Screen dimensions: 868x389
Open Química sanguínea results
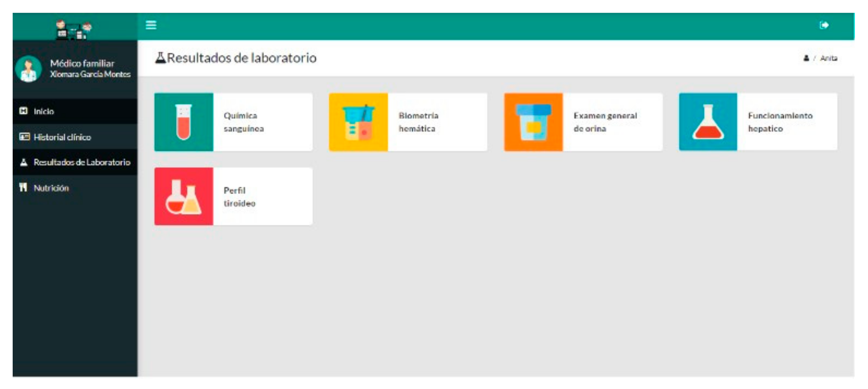click(244, 122)
